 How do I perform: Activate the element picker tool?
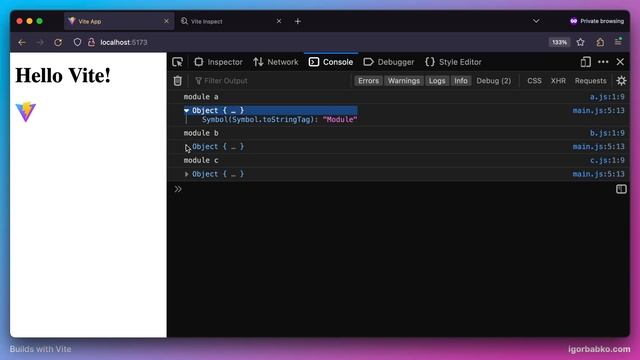(x=178, y=62)
